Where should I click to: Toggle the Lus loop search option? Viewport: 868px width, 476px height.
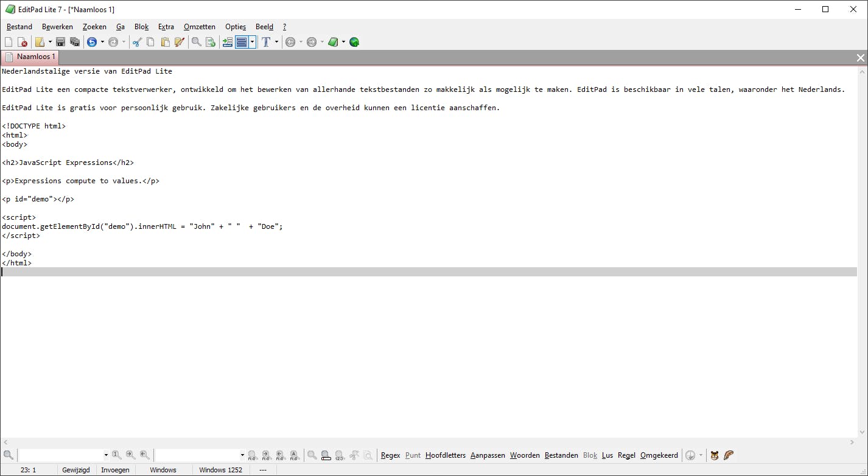click(607, 455)
